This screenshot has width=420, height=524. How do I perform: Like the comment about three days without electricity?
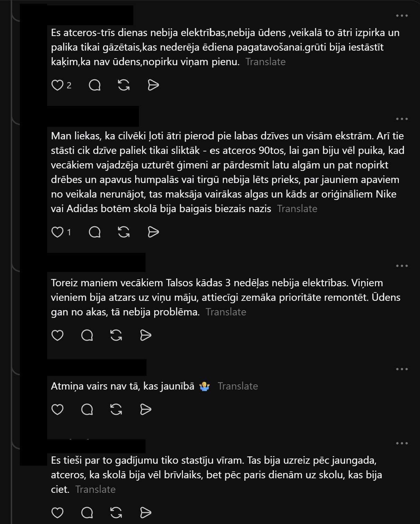(57, 85)
